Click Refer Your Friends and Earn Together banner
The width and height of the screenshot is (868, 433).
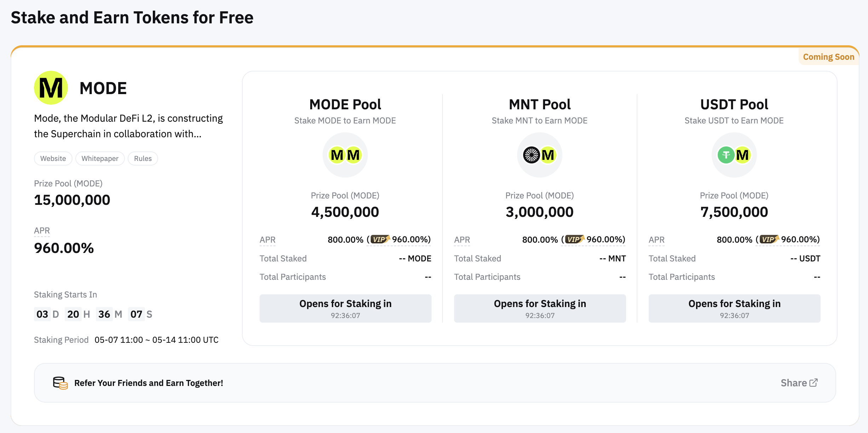click(149, 383)
